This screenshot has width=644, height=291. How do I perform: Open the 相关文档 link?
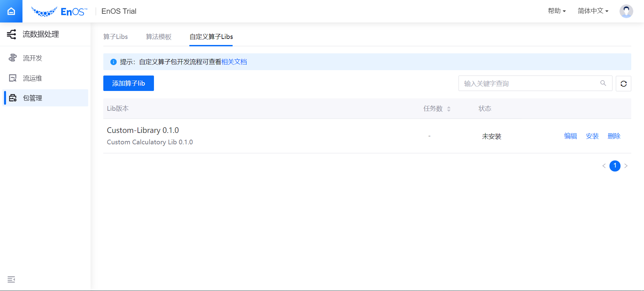tap(234, 62)
